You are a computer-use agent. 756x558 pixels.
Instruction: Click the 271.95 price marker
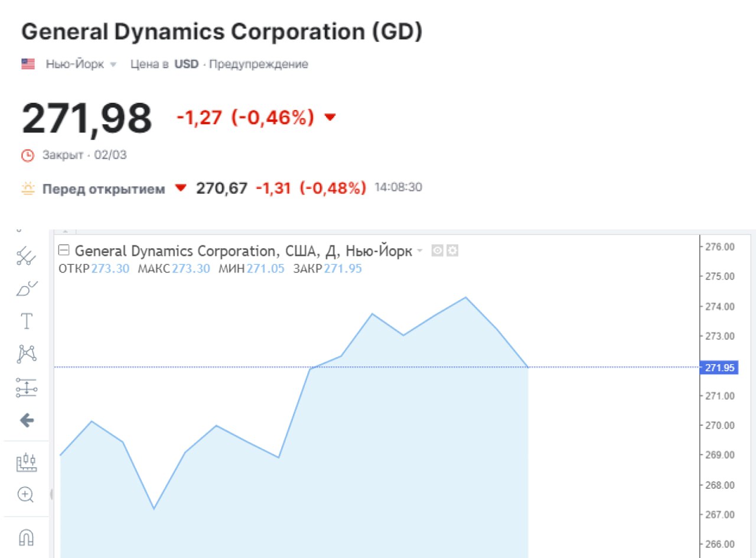(719, 368)
